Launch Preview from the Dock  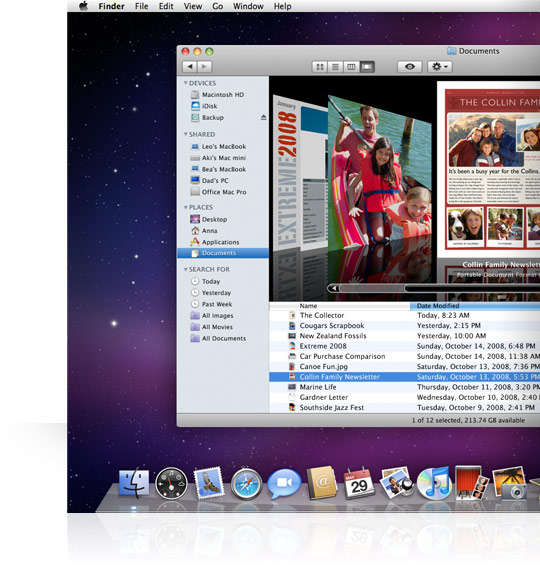tap(396, 483)
